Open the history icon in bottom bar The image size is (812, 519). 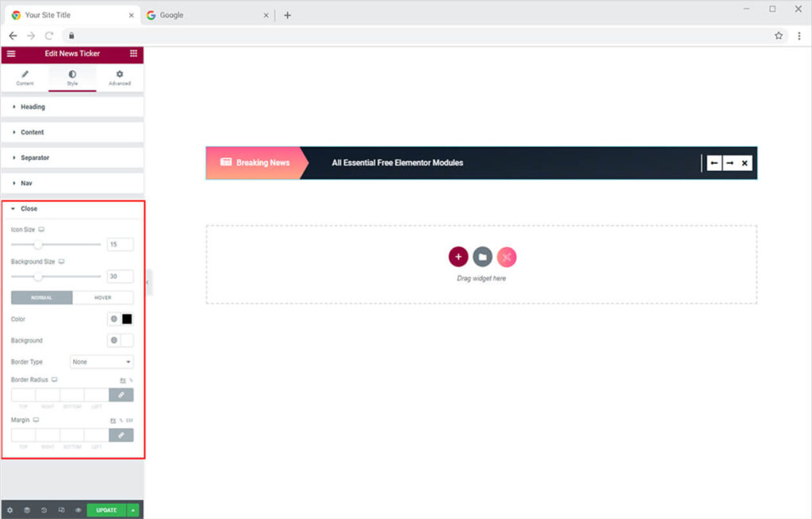point(44,510)
